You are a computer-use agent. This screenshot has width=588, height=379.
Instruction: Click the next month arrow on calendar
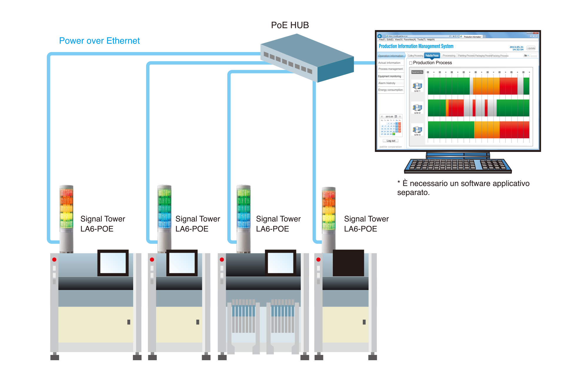coord(400,116)
